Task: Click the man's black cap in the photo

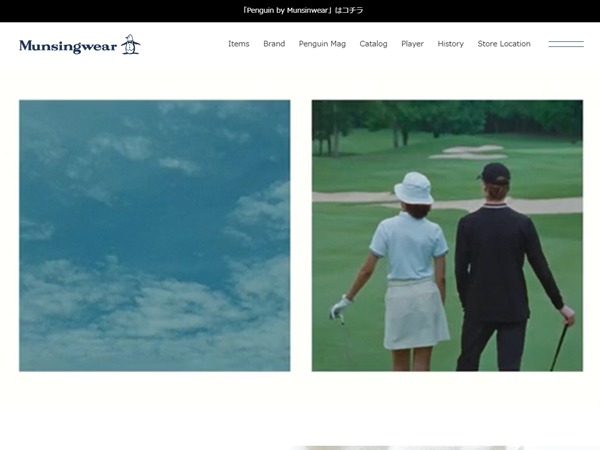Action: (494, 172)
